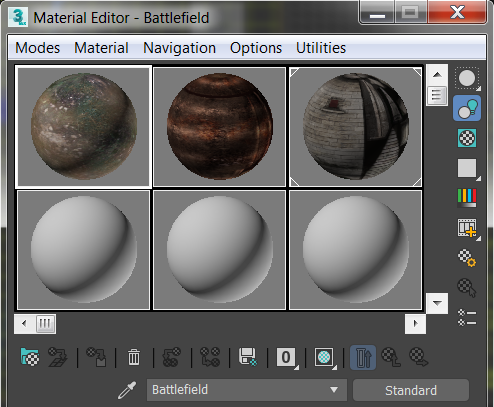Click the Reset Map trash icon

(134, 357)
